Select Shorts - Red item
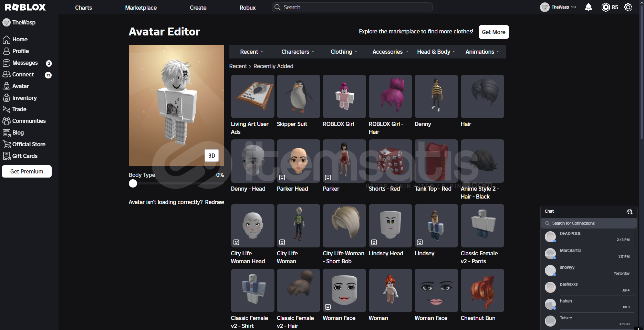This screenshot has width=644, height=330. 391,166
